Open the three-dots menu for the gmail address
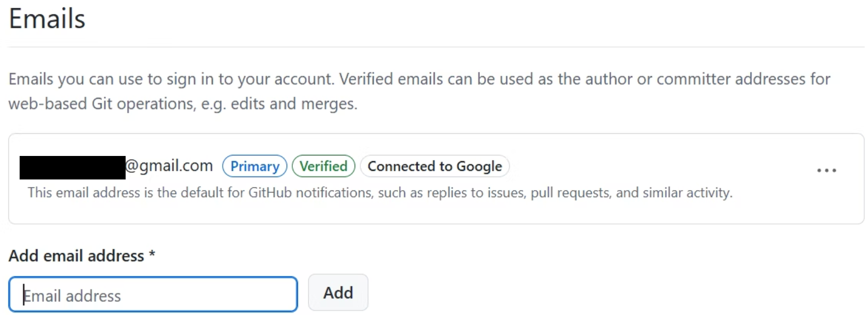 tap(826, 170)
